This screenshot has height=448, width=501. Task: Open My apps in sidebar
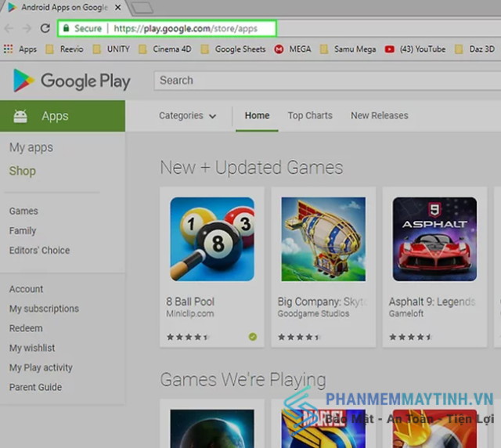[31, 148]
